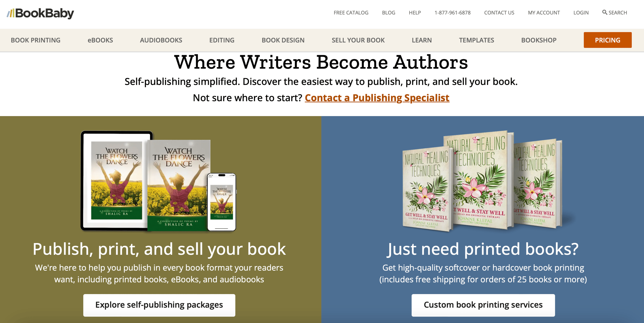Open the EDITING menu item
This screenshot has width=644, height=323.
(222, 40)
